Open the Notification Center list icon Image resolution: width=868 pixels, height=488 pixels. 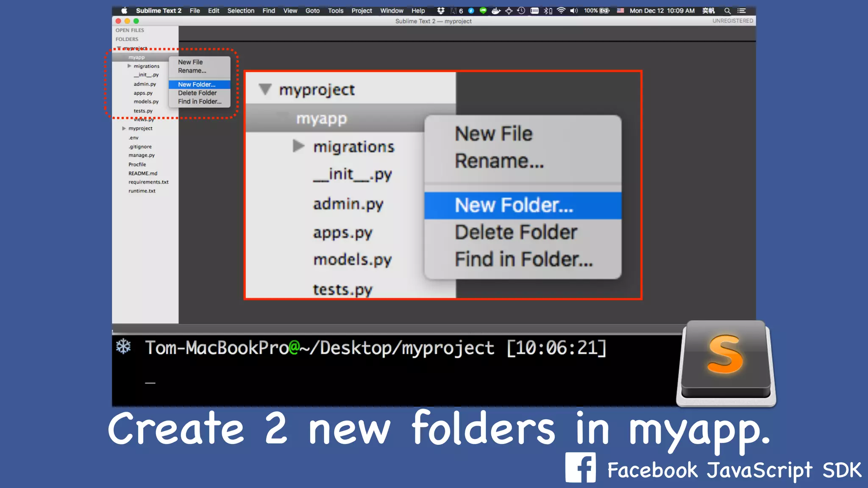[x=741, y=11]
